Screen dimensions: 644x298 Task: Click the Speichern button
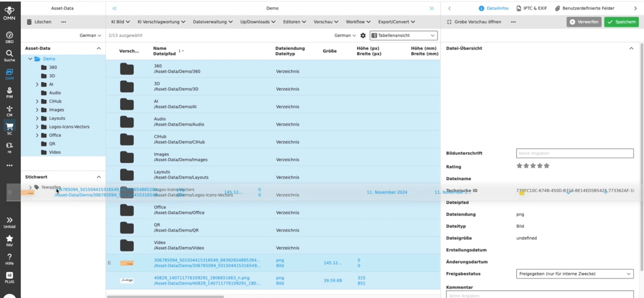621,22
